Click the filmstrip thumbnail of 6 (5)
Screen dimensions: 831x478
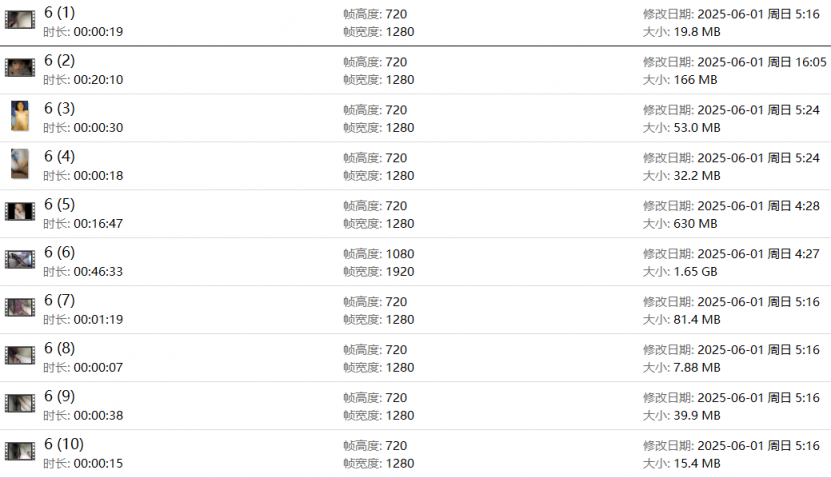coord(20,212)
